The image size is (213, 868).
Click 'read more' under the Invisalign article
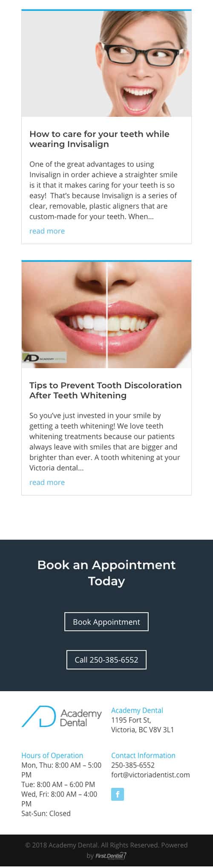(x=47, y=231)
